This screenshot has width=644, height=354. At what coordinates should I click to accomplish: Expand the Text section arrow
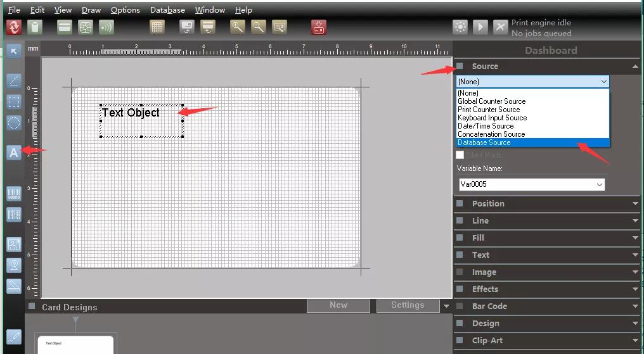tap(635, 255)
